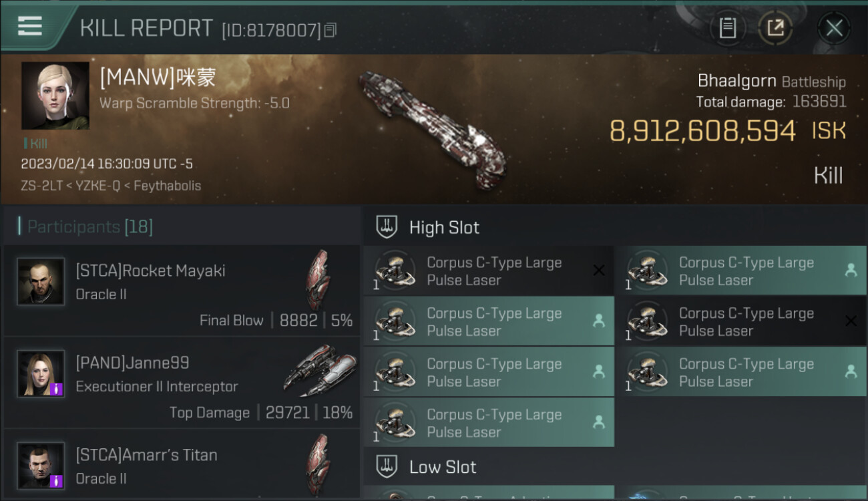The image size is (868, 501).
Task: Click the Feythabolis region link
Action: (x=167, y=186)
